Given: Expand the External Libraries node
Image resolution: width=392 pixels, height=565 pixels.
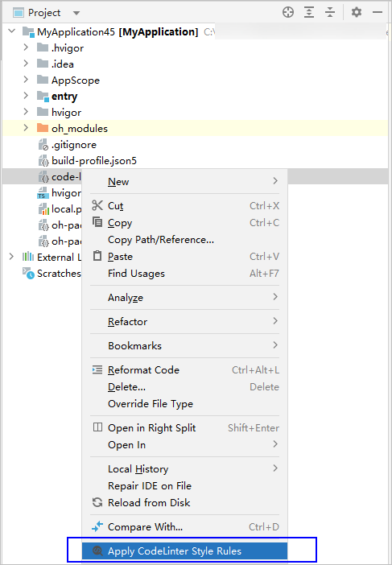Looking at the screenshot, I should coord(11,257).
